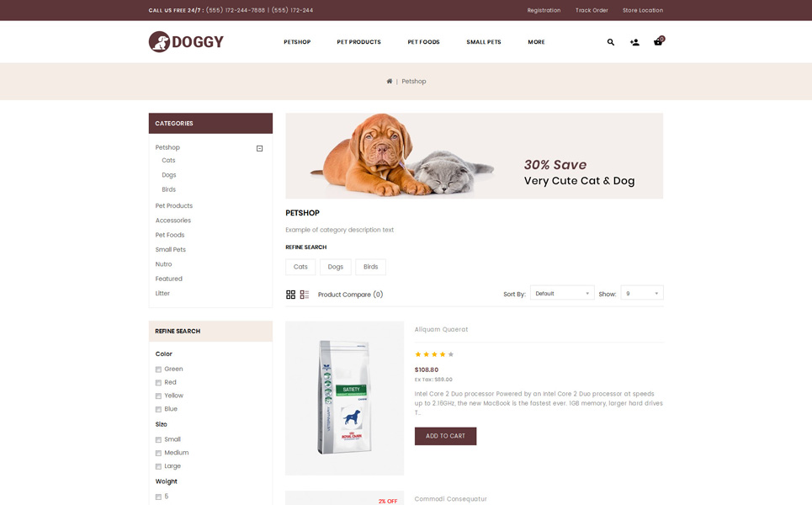
Task: Open the Pet Products menu
Action: pyautogui.click(x=358, y=42)
